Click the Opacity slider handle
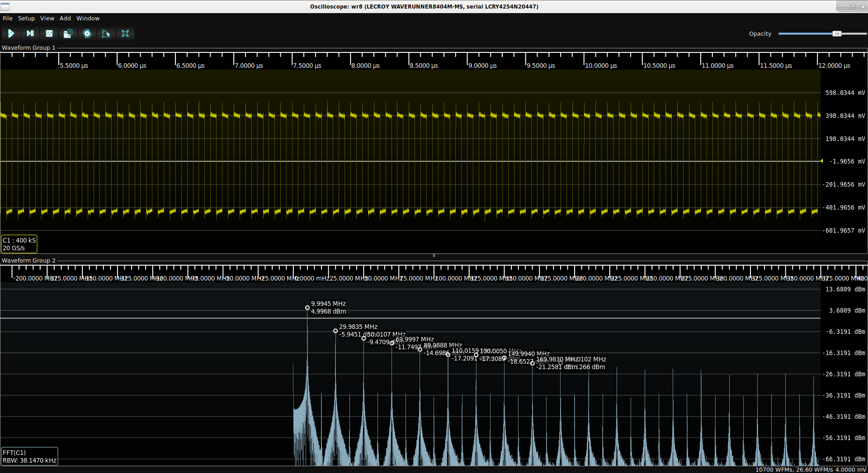868x473 pixels. click(x=837, y=34)
